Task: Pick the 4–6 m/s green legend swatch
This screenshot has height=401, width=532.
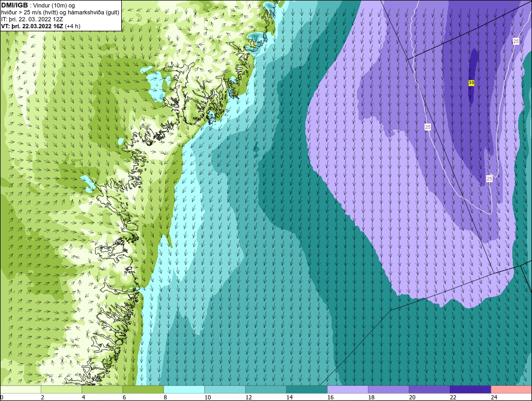Action: pos(102,389)
